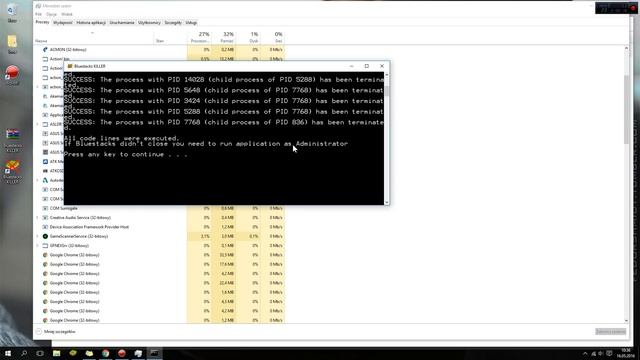
Task: Switch to the Wydajność tab
Action: (63, 23)
